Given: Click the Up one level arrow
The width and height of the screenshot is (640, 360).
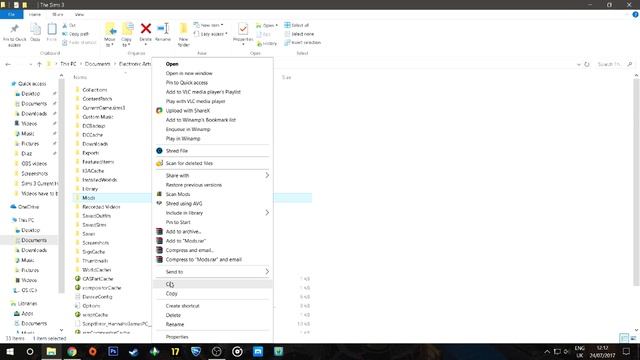Looking at the screenshot, I should pyautogui.click(x=39, y=64).
